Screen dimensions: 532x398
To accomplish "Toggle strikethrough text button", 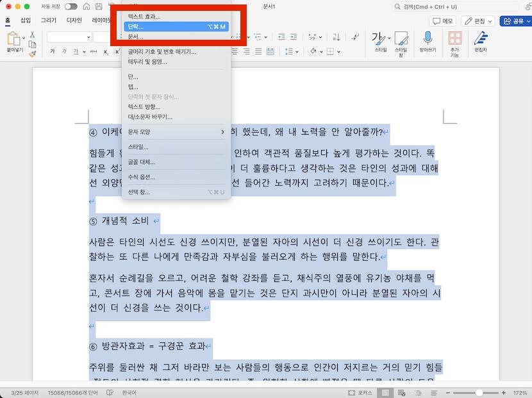I will pyautogui.click(x=94, y=51).
